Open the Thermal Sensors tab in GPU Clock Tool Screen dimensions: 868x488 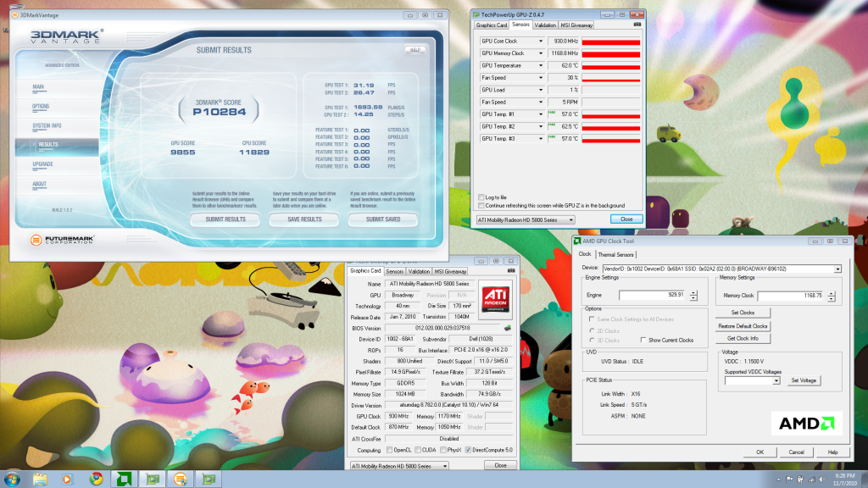click(x=615, y=254)
